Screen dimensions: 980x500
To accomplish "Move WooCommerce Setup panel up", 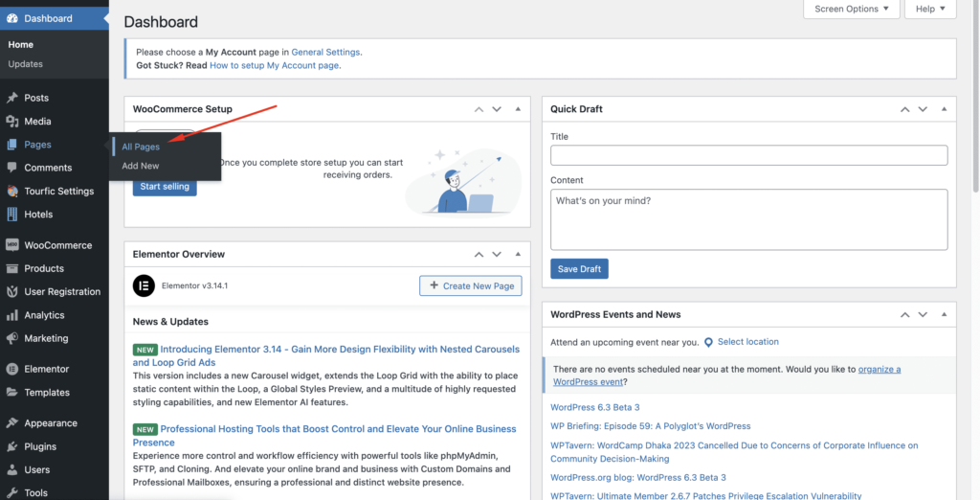I will pyautogui.click(x=479, y=109).
